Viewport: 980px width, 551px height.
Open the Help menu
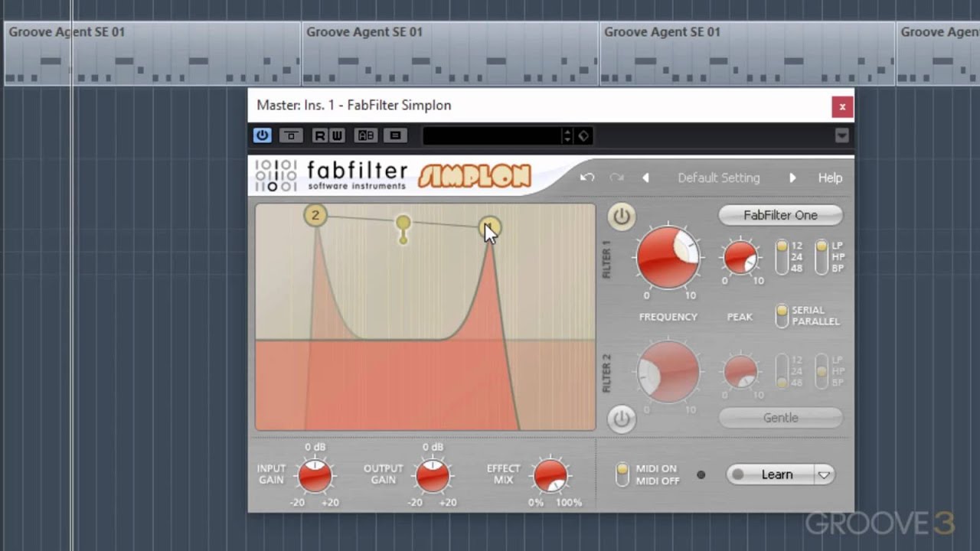point(830,178)
